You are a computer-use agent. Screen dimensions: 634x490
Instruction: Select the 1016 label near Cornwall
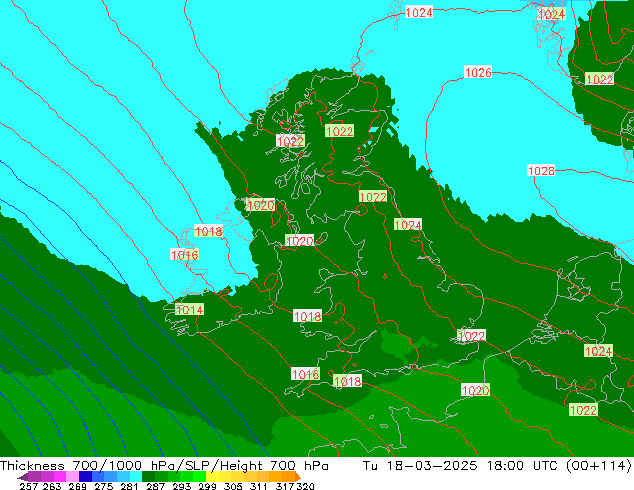(x=305, y=374)
